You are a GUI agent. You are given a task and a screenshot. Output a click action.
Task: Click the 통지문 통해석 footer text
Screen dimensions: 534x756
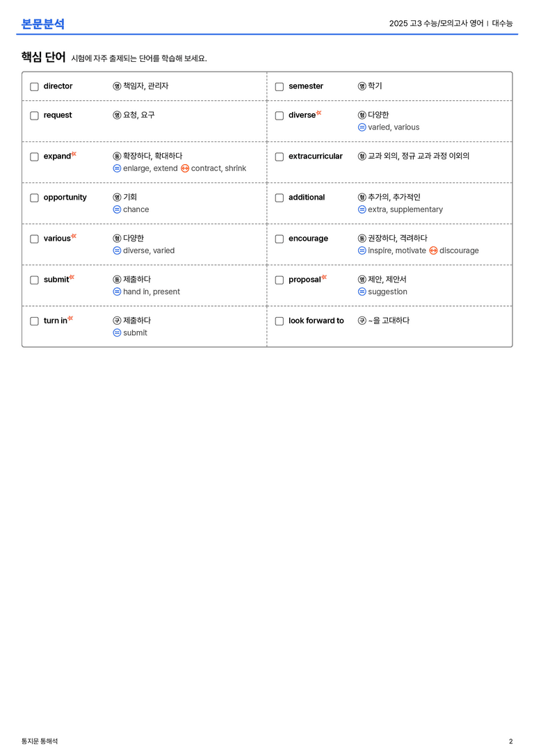pyautogui.click(x=40, y=741)
